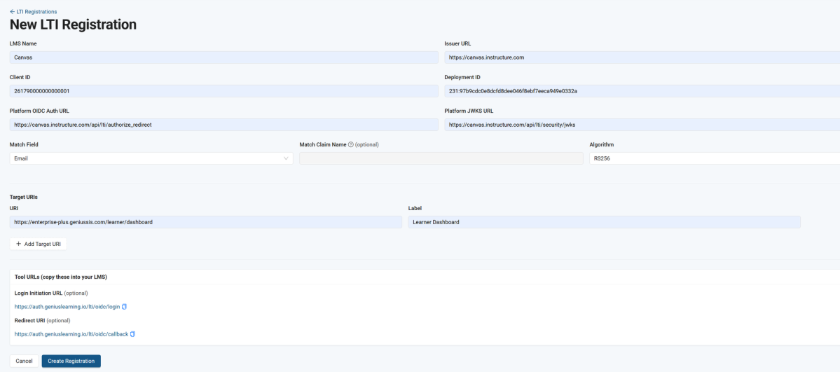Click the Target URIs section label
Viewport: 840px width, 372px height.
click(24, 197)
